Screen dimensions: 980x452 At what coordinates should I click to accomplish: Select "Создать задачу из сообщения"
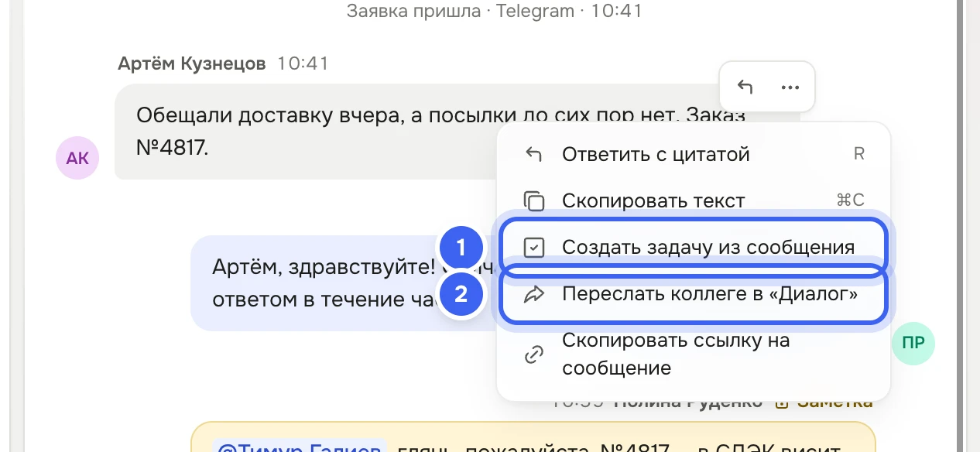click(x=694, y=248)
